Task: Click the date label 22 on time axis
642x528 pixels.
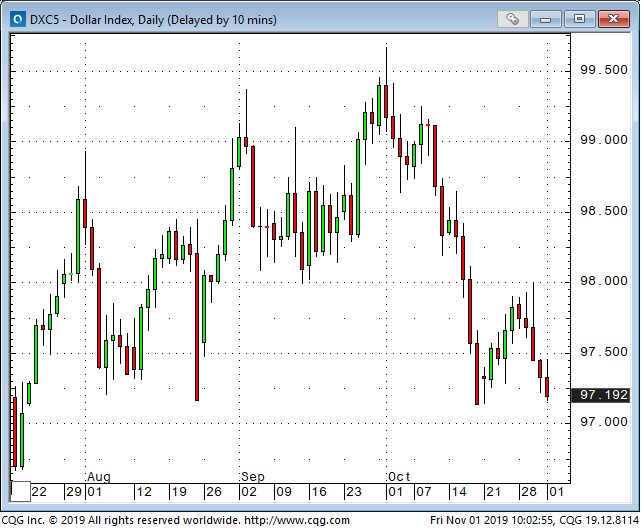Action: pos(39,492)
